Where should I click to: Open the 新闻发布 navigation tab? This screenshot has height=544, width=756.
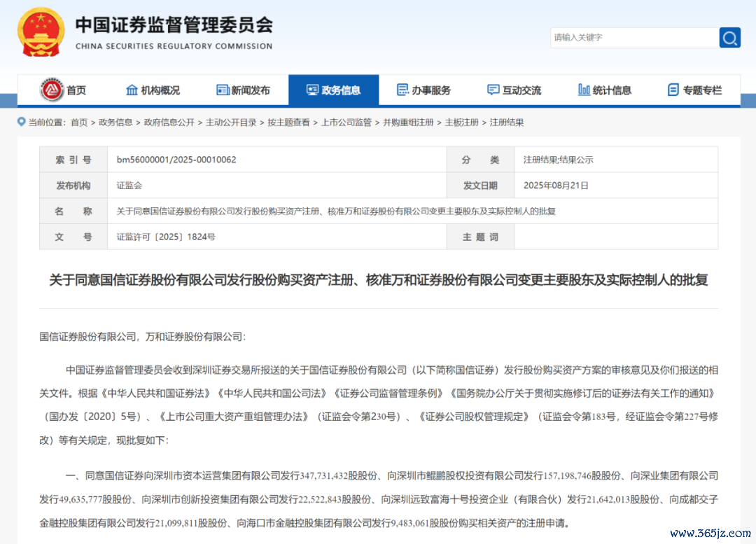(244, 90)
